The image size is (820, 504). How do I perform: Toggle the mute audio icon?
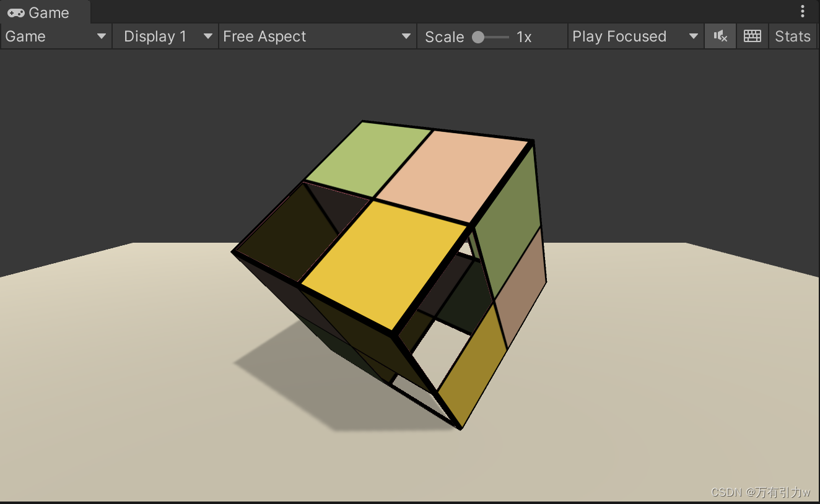[x=720, y=37]
